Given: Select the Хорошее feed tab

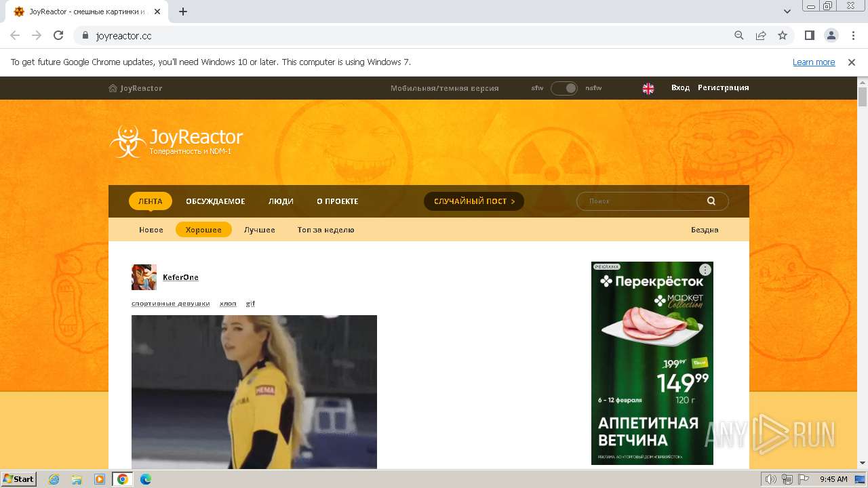Looking at the screenshot, I should [x=203, y=230].
